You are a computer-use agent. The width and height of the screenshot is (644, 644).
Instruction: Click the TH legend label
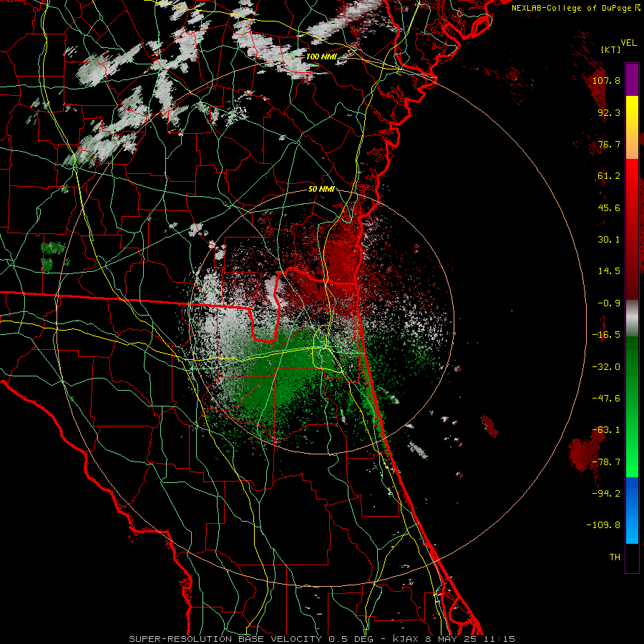coord(615,557)
